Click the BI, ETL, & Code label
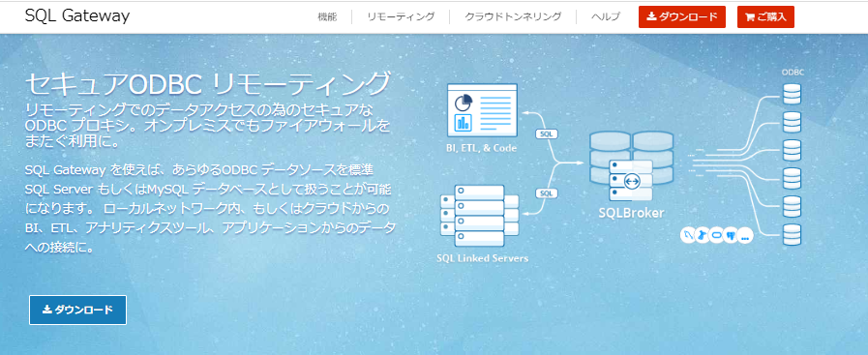 coord(482,148)
